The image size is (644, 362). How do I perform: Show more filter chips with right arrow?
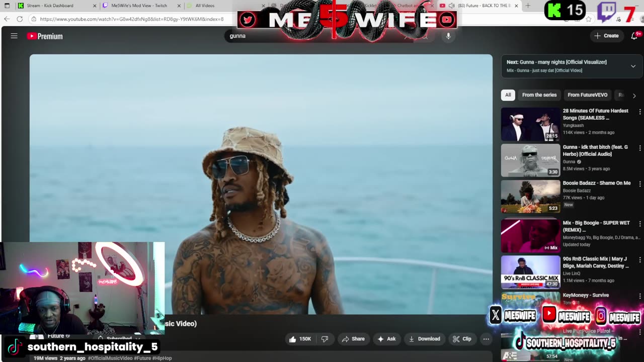coord(634,95)
